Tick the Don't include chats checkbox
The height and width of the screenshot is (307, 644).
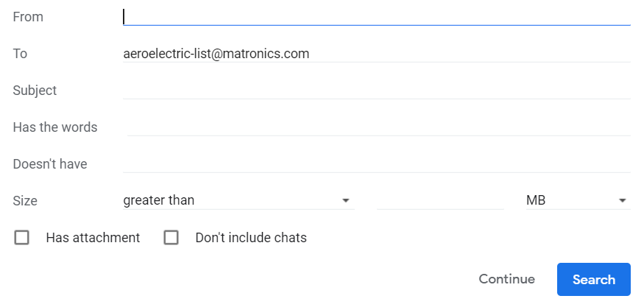[171, 238]
